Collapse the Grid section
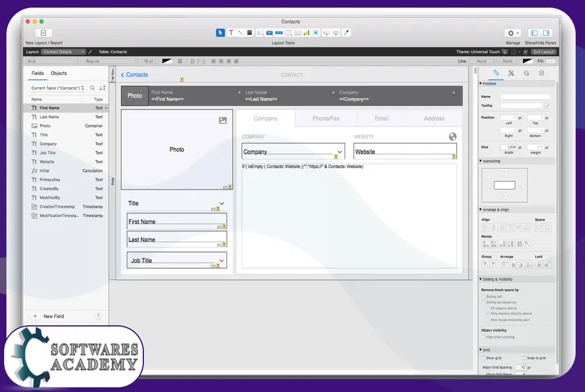Screen dimensions: 585x392 (480, 350)
